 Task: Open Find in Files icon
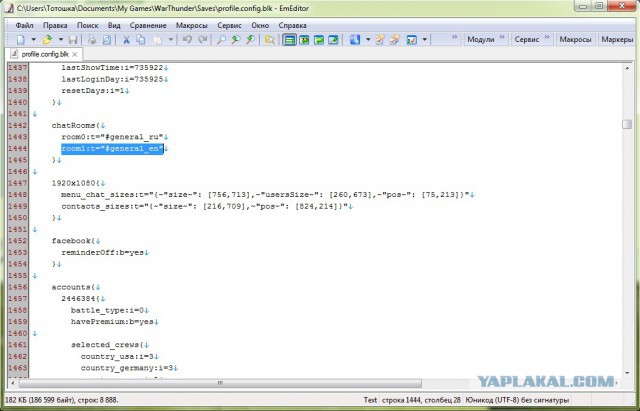point(270,40)
